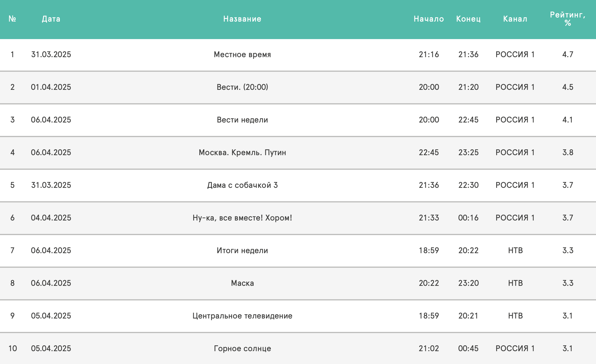Select the title Центральное телевидение

tap(242, 316)
